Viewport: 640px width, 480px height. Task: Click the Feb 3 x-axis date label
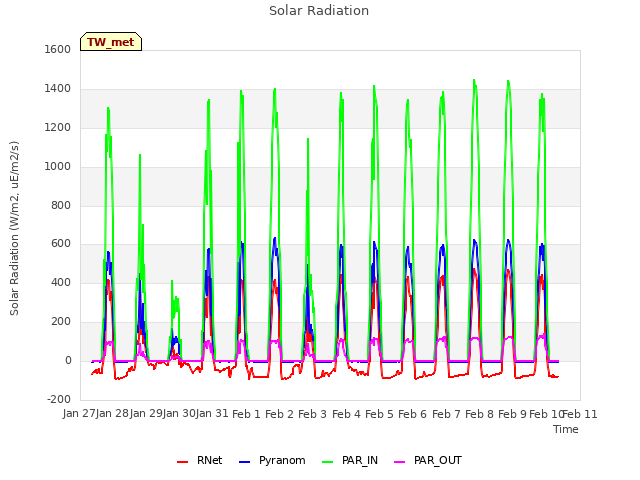click(x=313, y=414)
